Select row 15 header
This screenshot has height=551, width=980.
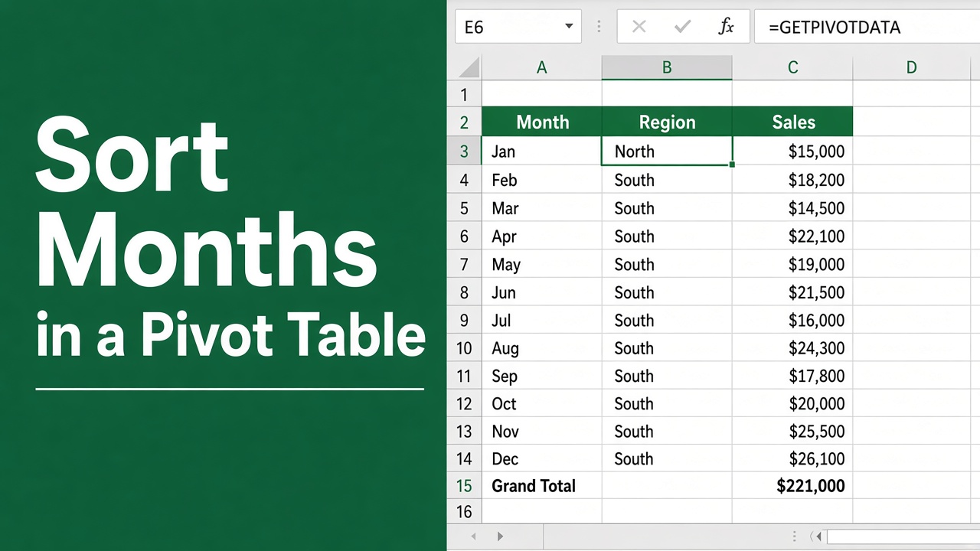pyautogui.click(x=464, y=486)
